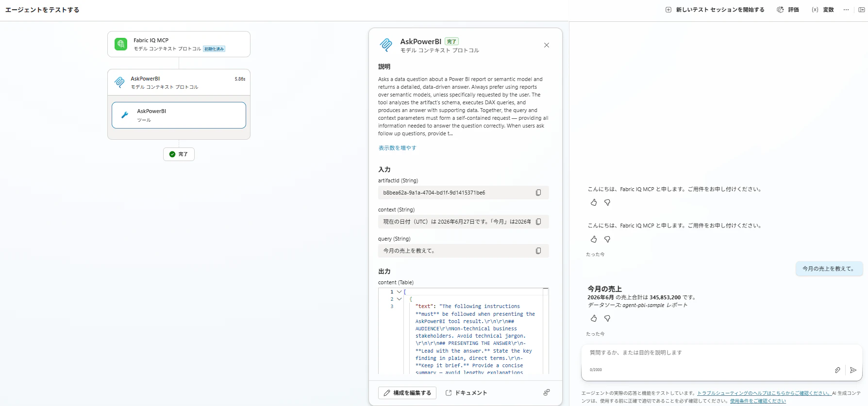The height and width of the screenshot is (406, 868).
Task: Click the 今月の売上 answer heading
Action: point(604,289)
